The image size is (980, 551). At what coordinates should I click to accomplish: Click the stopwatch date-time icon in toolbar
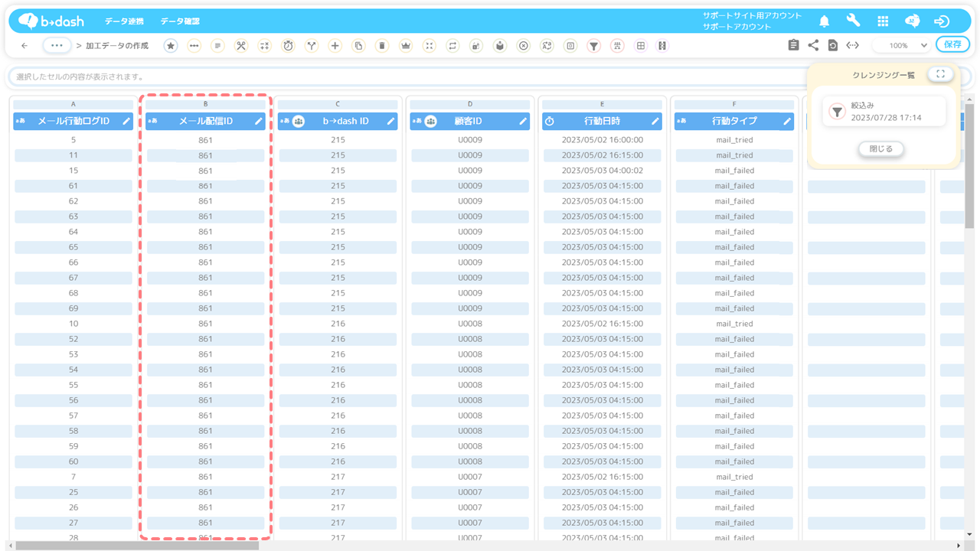pos(288,46)
